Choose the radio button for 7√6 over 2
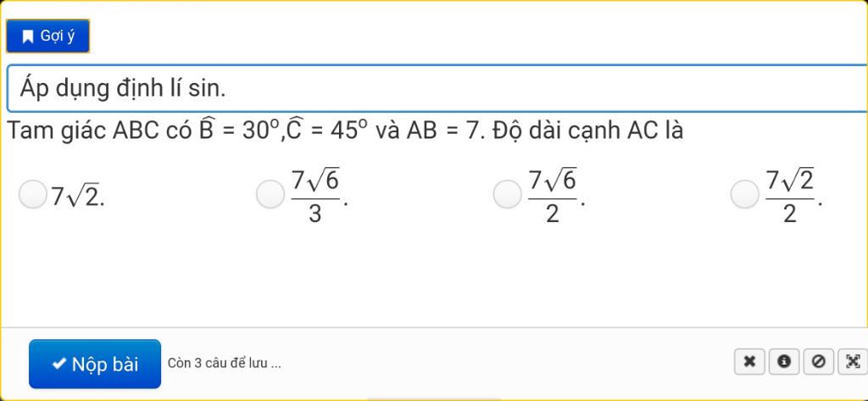 pyautogui.click(x=507, y=194)
